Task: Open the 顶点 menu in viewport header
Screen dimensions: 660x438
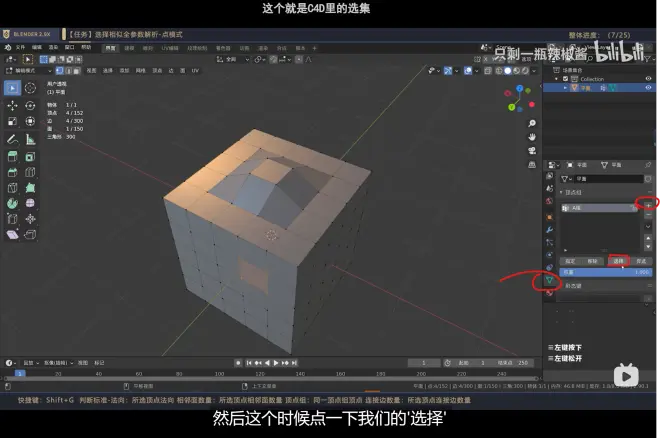Action: coord(157,71)
